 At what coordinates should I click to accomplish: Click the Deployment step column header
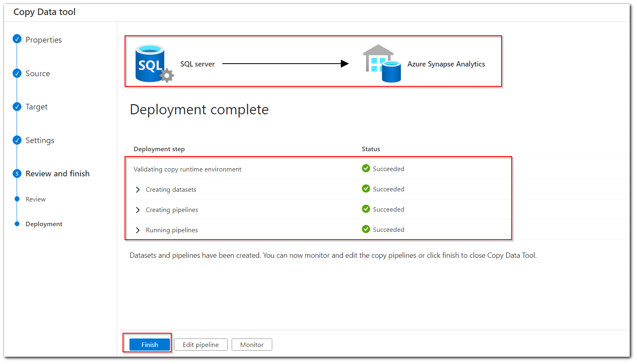coord(159,149)
